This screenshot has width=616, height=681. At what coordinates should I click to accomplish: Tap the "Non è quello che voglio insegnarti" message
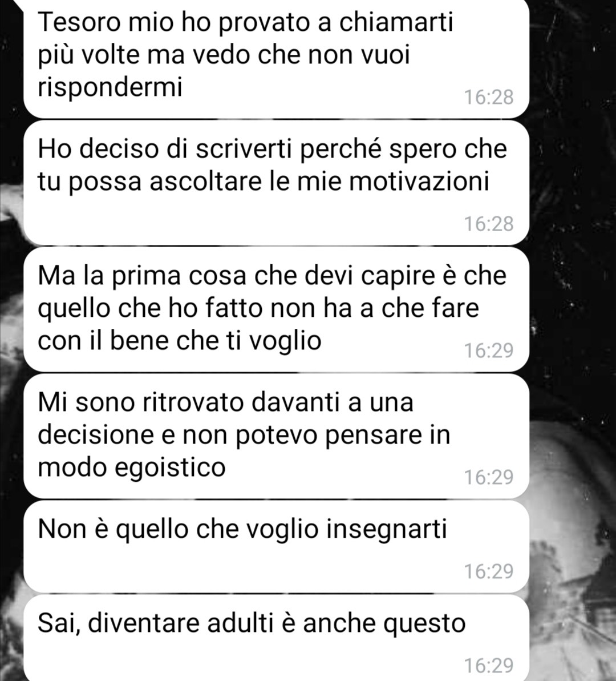tap(277, 546)
